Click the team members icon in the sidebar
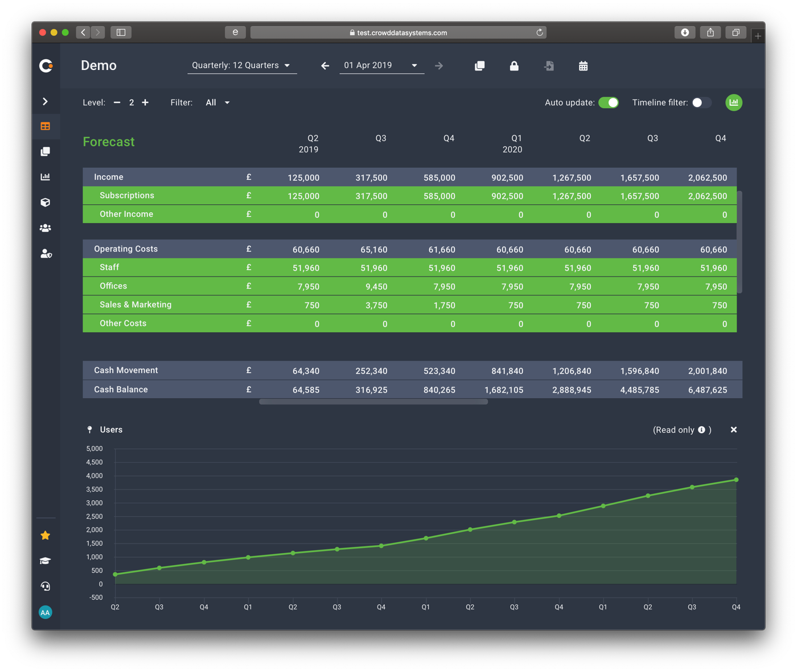797x672 pixels. point(46,228)
